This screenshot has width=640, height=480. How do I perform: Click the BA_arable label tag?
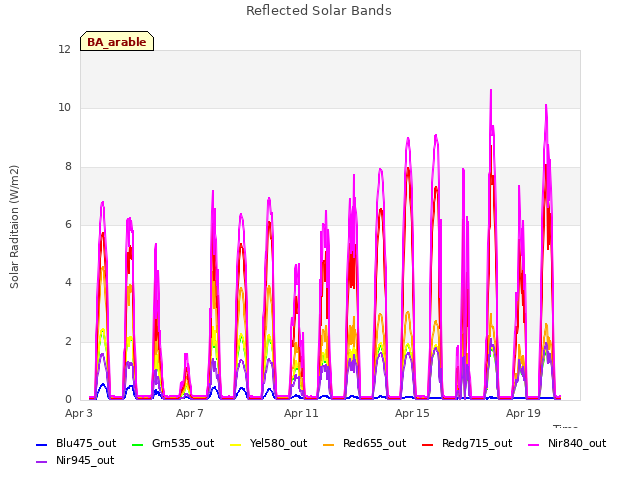click(x=117, y=41)
